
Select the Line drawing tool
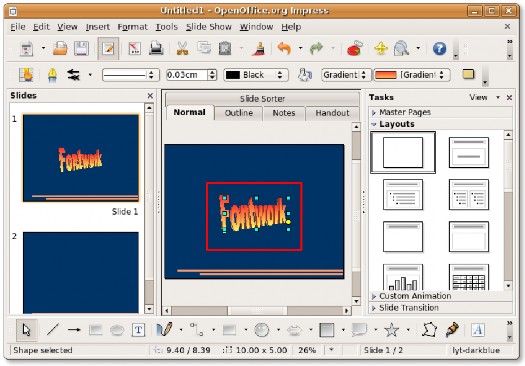(53, 330)
